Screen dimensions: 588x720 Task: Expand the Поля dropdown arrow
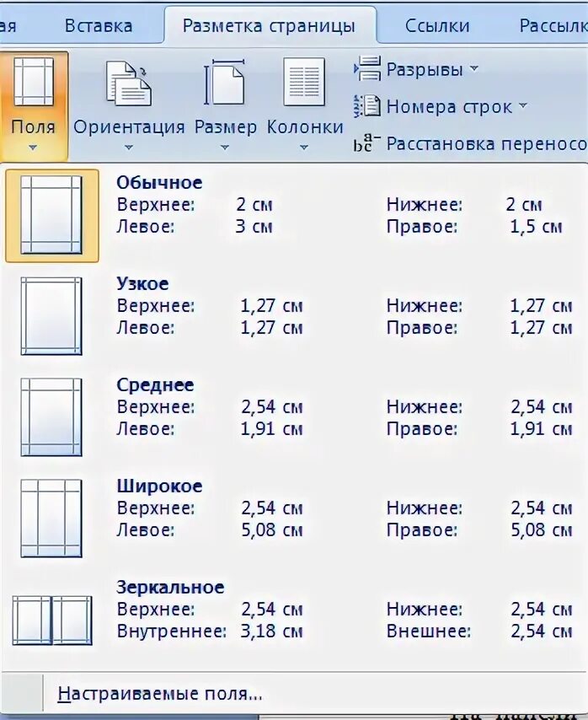click(33, 148)
